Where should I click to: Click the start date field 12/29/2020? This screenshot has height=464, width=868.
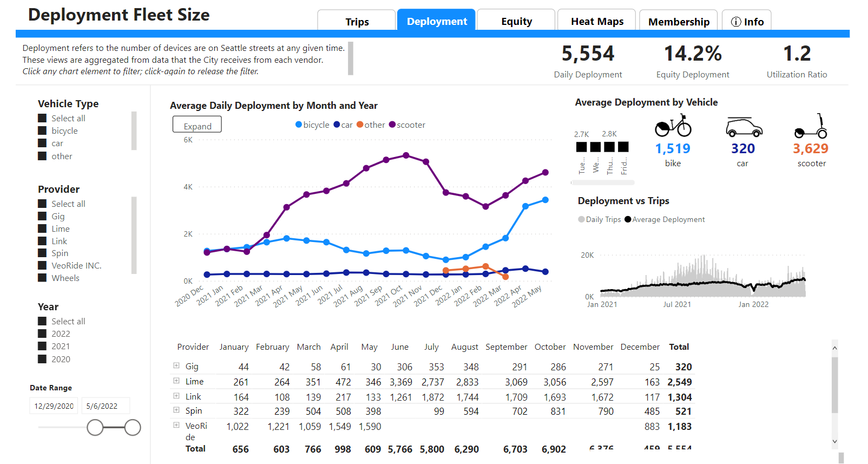point(54,406)
